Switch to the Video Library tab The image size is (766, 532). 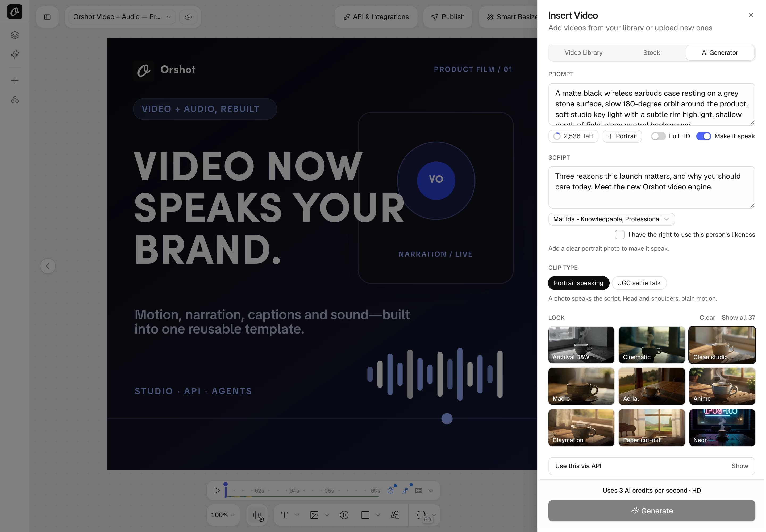click(583, 53)
